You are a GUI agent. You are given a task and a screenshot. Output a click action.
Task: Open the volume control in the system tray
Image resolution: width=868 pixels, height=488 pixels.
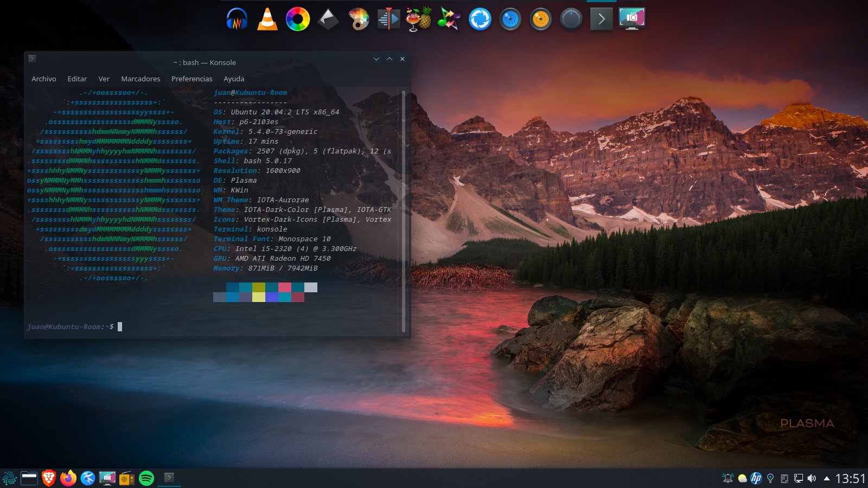coord(812,478)
